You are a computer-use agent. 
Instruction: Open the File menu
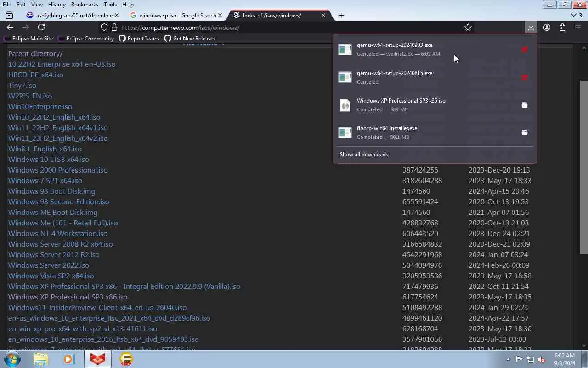coord(7,5)
